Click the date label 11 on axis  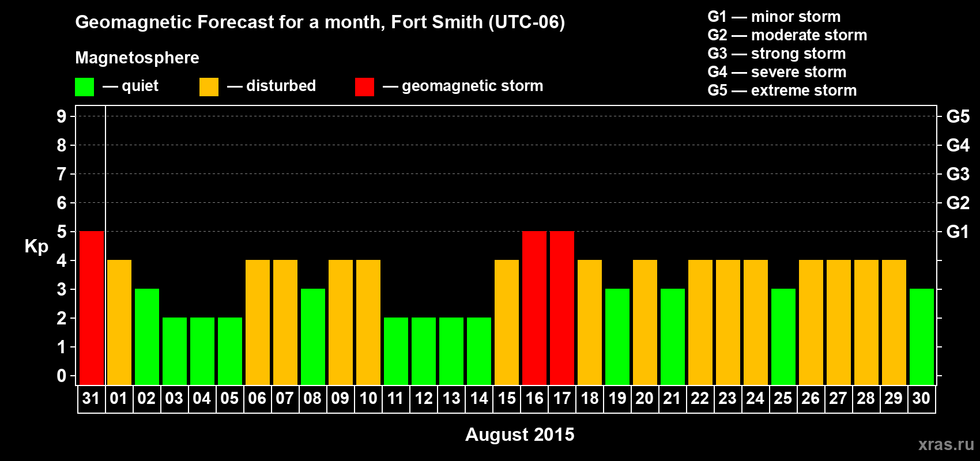pos(395,398)
